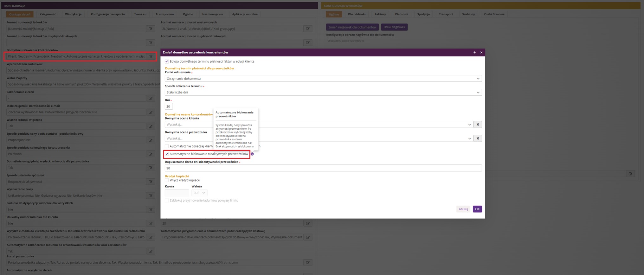Edit Format numeracji zleceń międzyoddziałowych setting

pyautogui.click(x=308, y=43)
